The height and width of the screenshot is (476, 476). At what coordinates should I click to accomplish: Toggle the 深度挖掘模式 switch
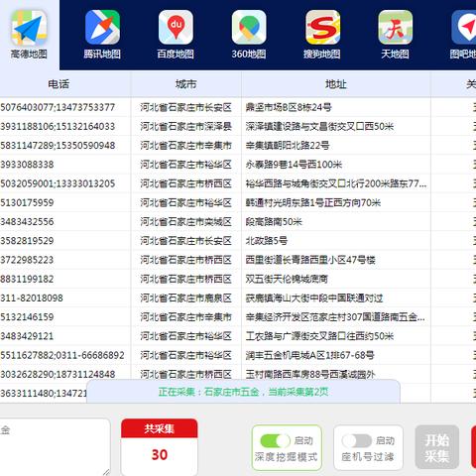pyautogui.click(x=275, y=440)
